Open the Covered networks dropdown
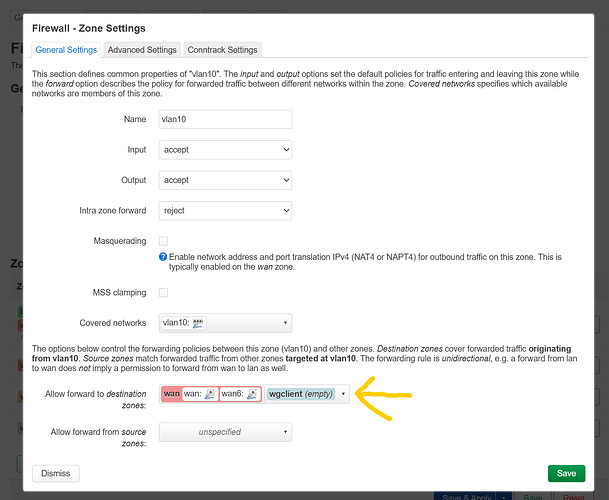 point(225,323)
